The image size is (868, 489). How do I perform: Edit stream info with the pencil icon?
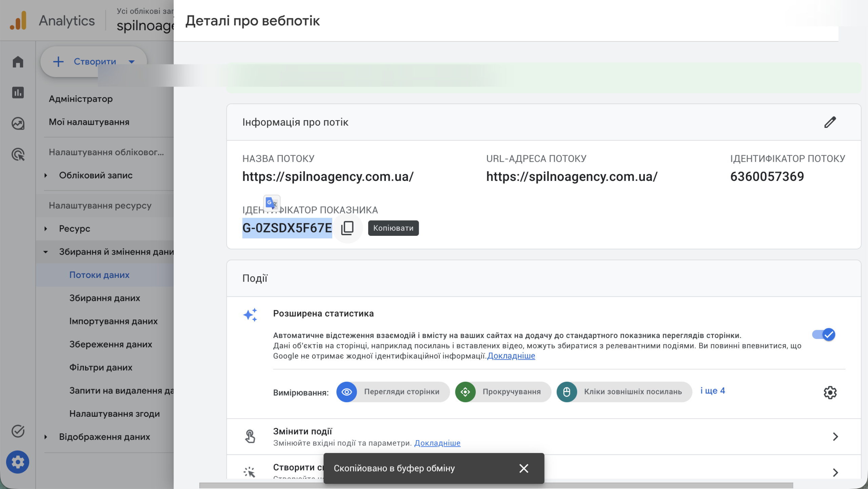pyautogui.click(x=830, y=122)
